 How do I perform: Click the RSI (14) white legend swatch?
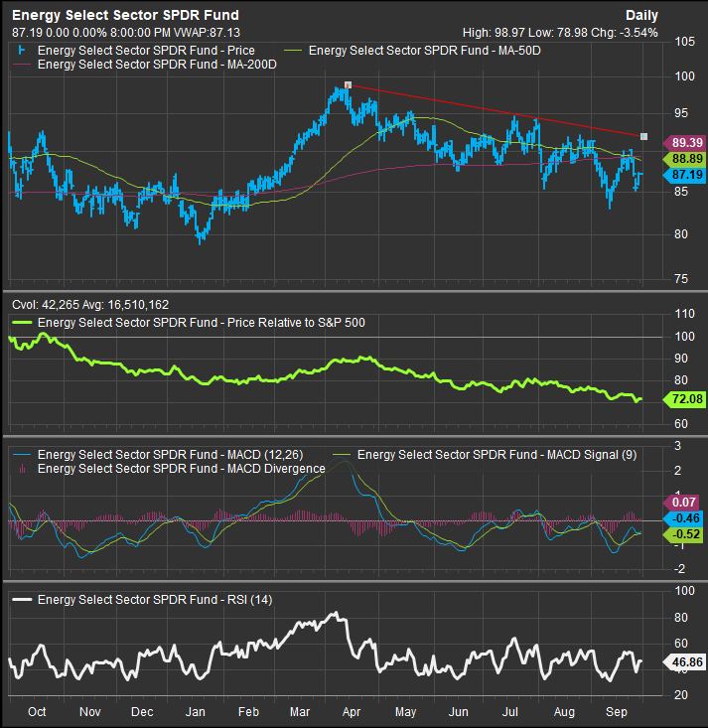22,600
